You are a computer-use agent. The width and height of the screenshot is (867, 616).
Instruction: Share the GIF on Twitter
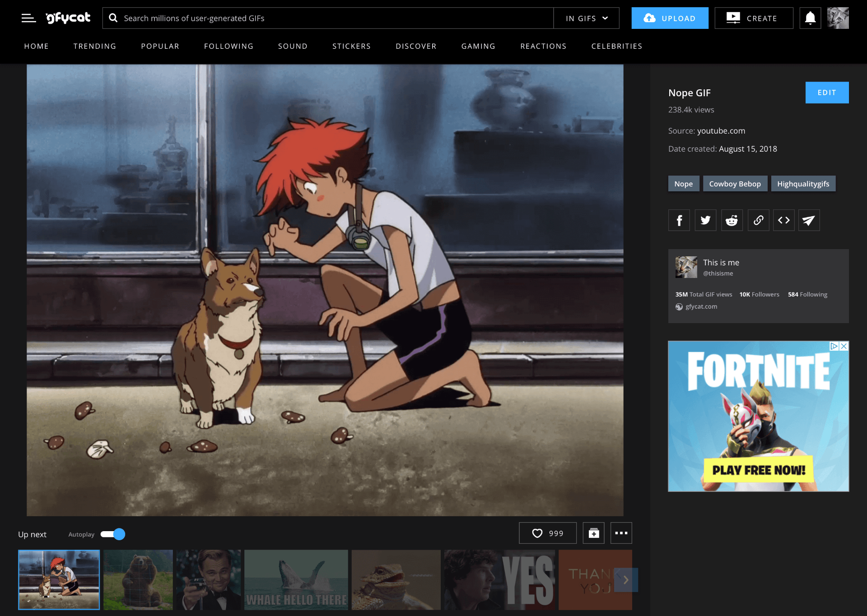[705, 220]
